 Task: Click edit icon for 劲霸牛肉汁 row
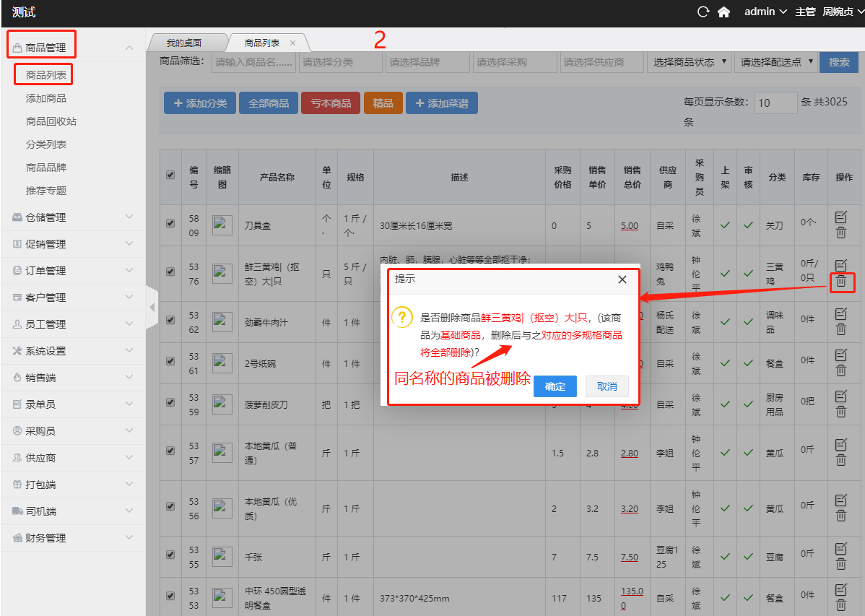pos(840,313)
